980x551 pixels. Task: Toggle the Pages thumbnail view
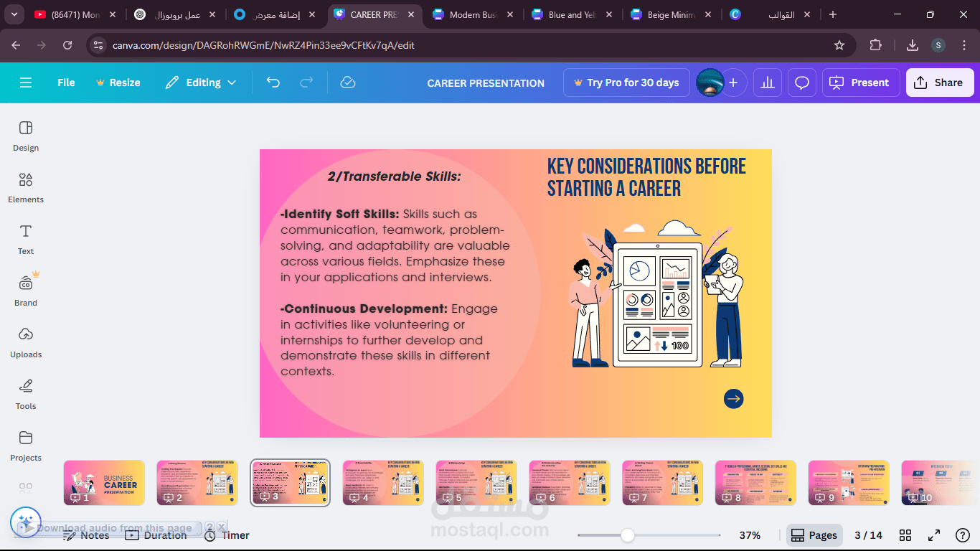pyautogui.click(x=814, y=535)
